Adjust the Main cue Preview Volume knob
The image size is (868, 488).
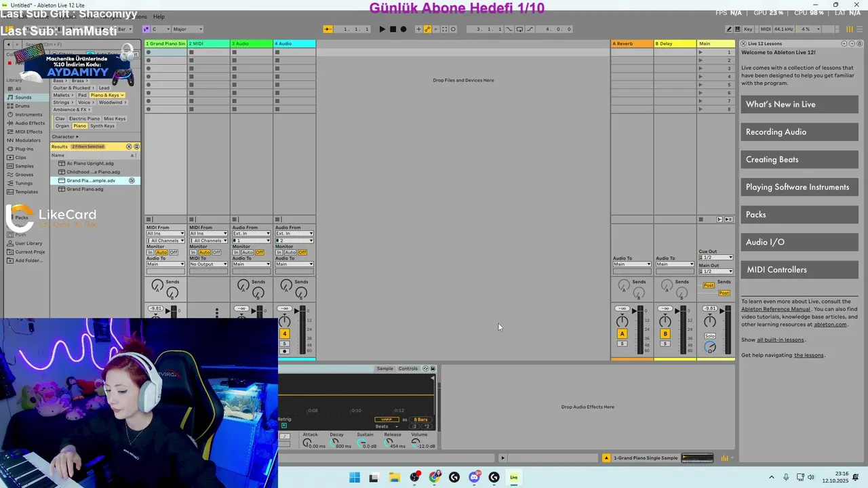710,347
